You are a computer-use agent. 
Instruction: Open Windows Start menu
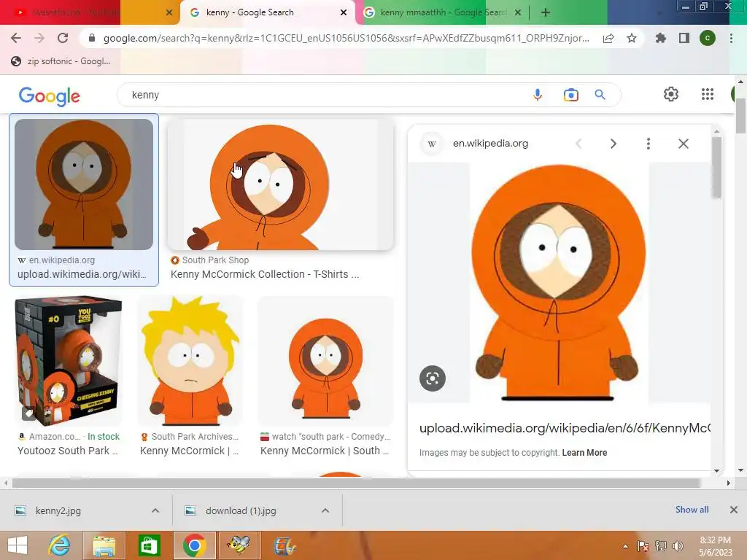(x=18, y=545)
